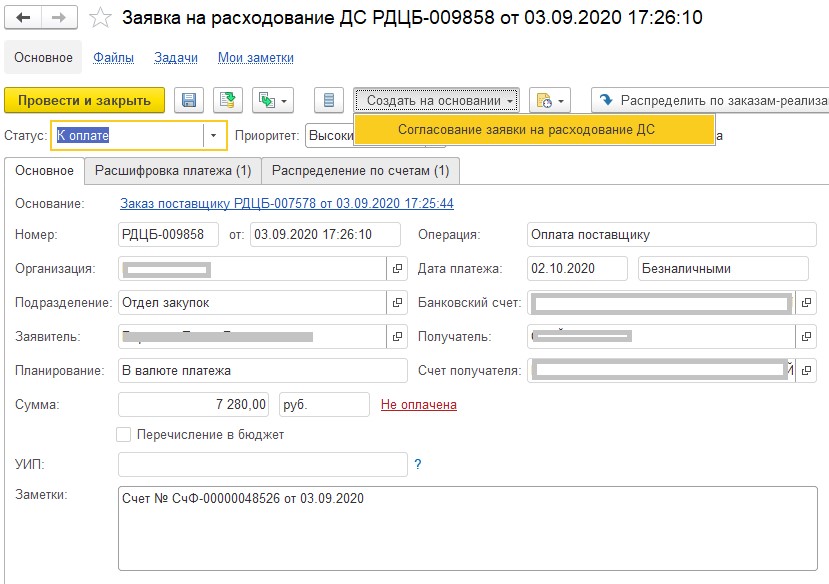
Task: Open Банковский счет open-button icon
Action: pos(806,302)
